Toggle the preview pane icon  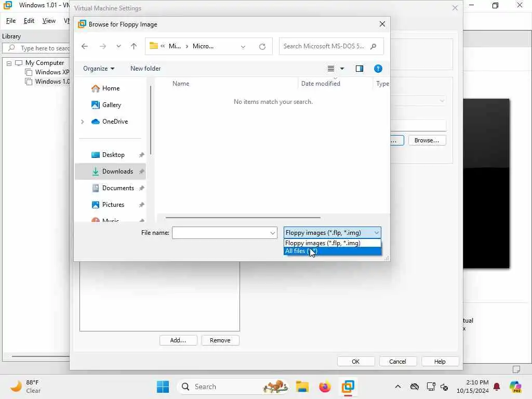(360, 69)
